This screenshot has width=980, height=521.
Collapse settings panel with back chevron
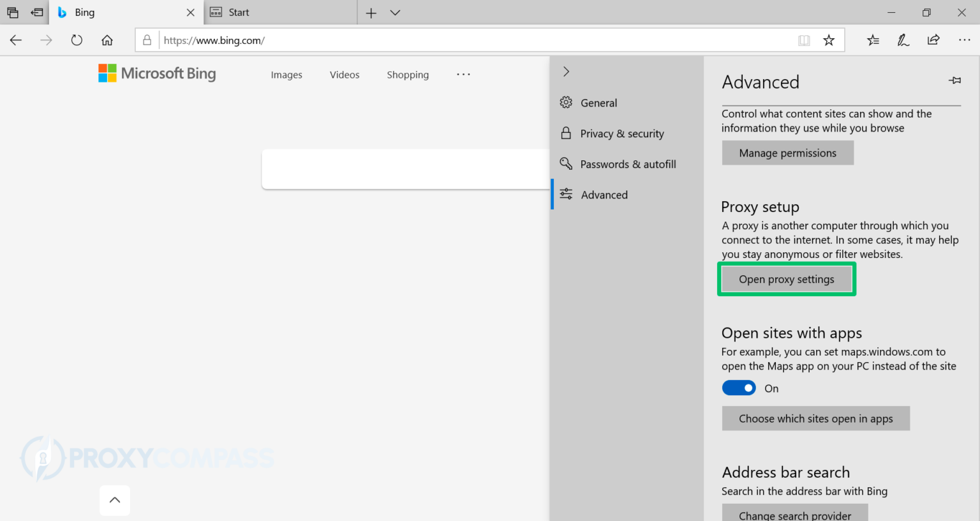point(566,72)
